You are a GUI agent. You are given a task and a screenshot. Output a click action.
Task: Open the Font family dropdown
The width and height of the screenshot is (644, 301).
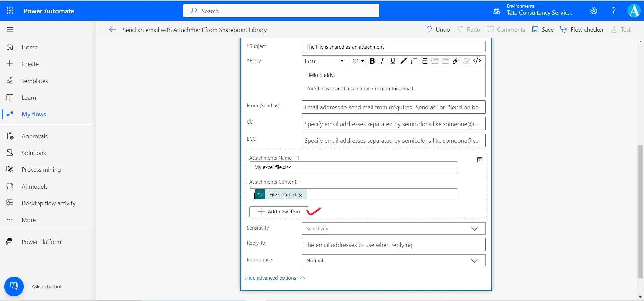pos(324,61)
